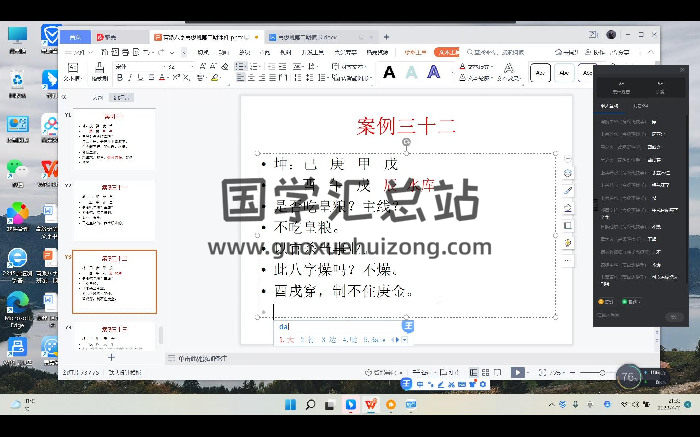Add new slide with plus below thumbnails
The width and height of the screenshot is (700, 437).
pos(111,357)
